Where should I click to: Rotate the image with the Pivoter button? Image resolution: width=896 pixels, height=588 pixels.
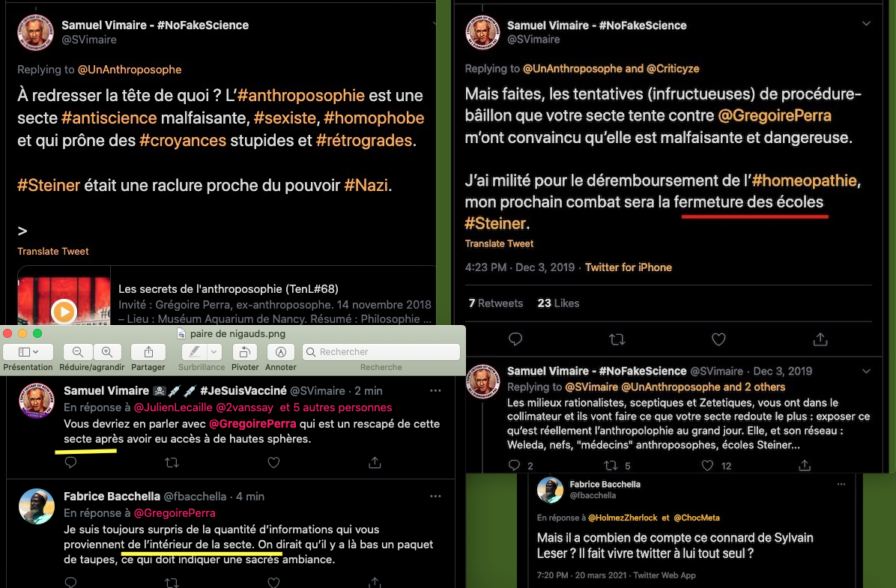pos(245,352)
